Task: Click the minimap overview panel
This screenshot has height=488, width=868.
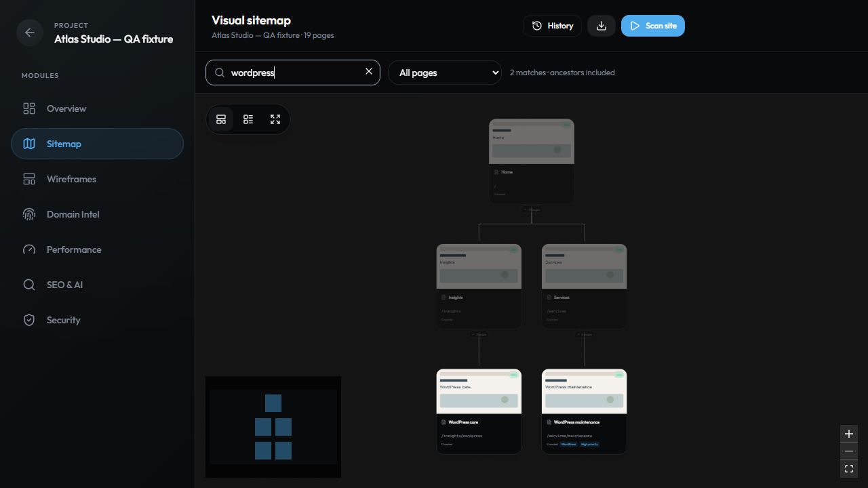Action: [x=273, y=427]
